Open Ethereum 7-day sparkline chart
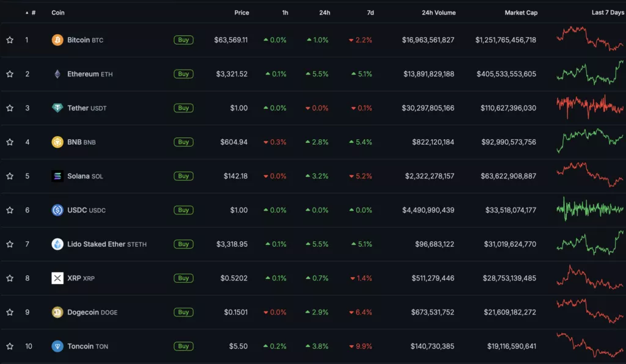This screenshot has height=364, width=626. point(590,73)
